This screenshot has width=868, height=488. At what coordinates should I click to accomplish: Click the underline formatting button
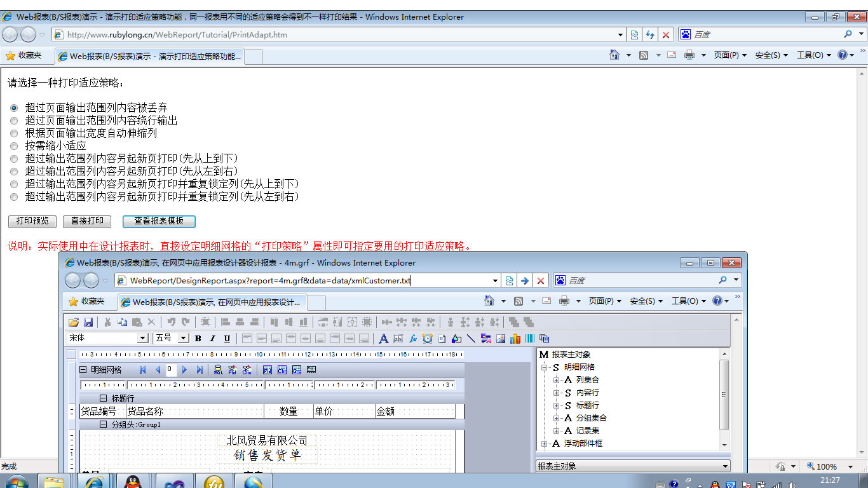click(227, 339)
